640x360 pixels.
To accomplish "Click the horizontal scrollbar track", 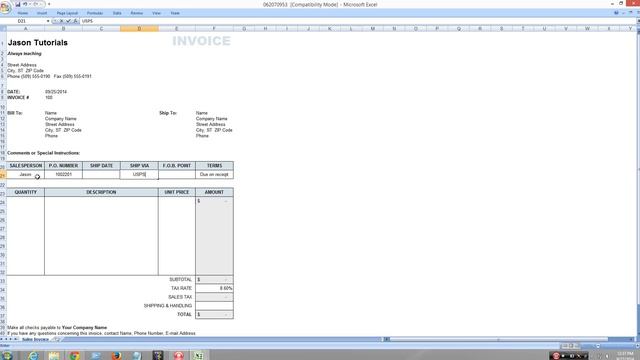I will point(510,340).
